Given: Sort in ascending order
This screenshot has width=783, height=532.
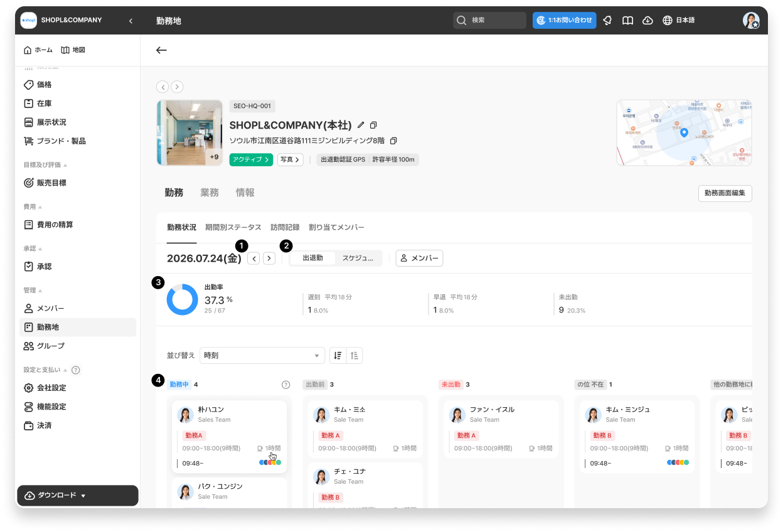Looking at the screenshot, I should click(354, 356).
